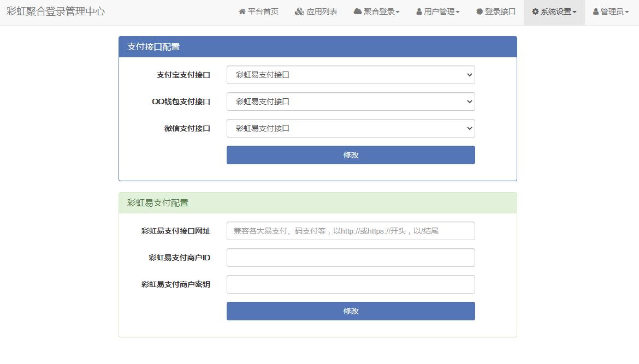Open the 系统设置 menu
The image size is (639, 364).
coord(554,12)
